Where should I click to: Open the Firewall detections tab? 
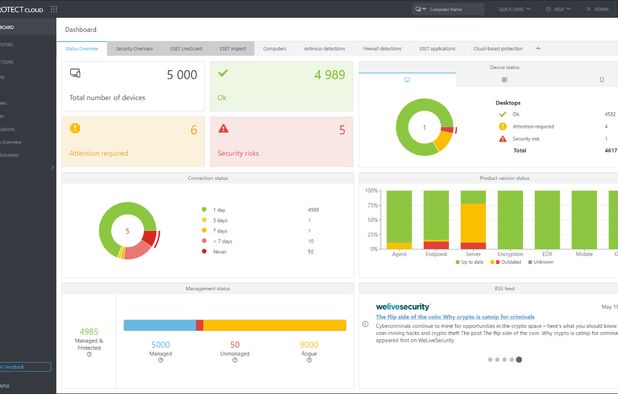pyautogui.click(x=382, y=49)
